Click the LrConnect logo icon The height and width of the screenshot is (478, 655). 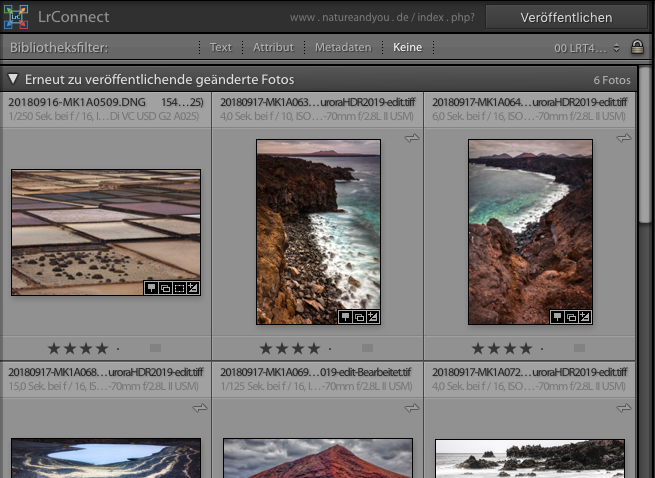tap(16, 17)
